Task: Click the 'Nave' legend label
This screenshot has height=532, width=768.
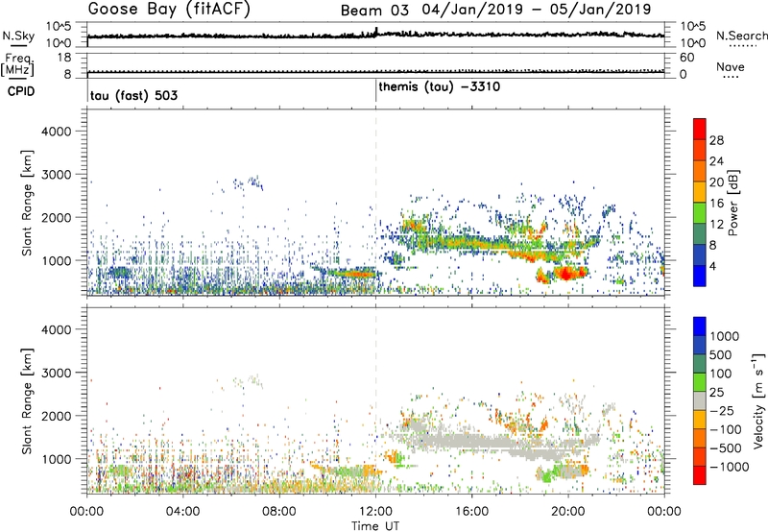Action: click(731, 67)
